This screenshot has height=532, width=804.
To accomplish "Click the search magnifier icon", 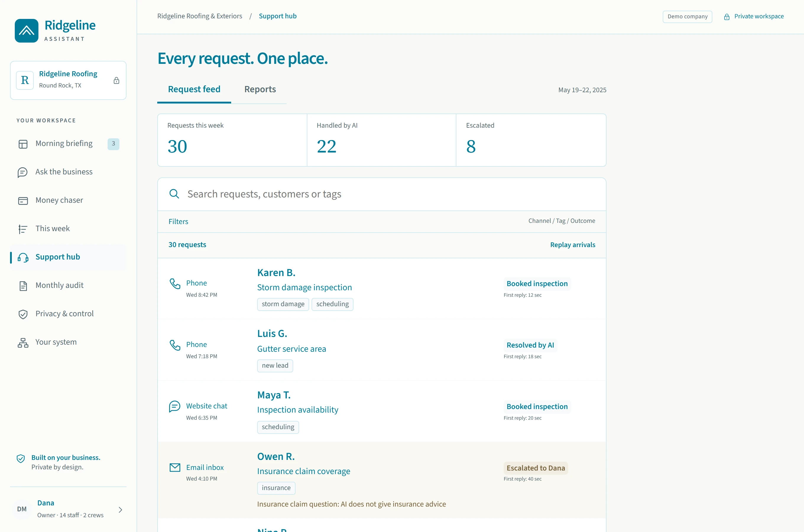I will tap(174, 194).
